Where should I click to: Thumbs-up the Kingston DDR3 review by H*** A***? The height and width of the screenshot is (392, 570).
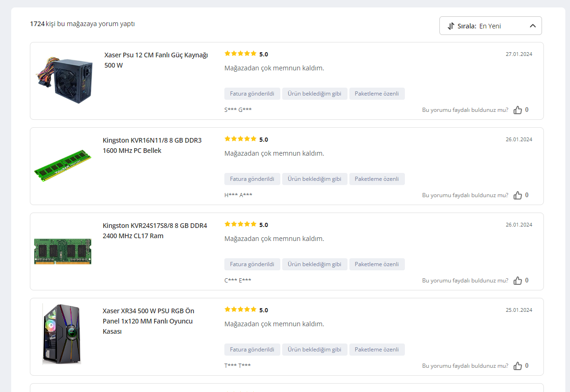(517, 195)
